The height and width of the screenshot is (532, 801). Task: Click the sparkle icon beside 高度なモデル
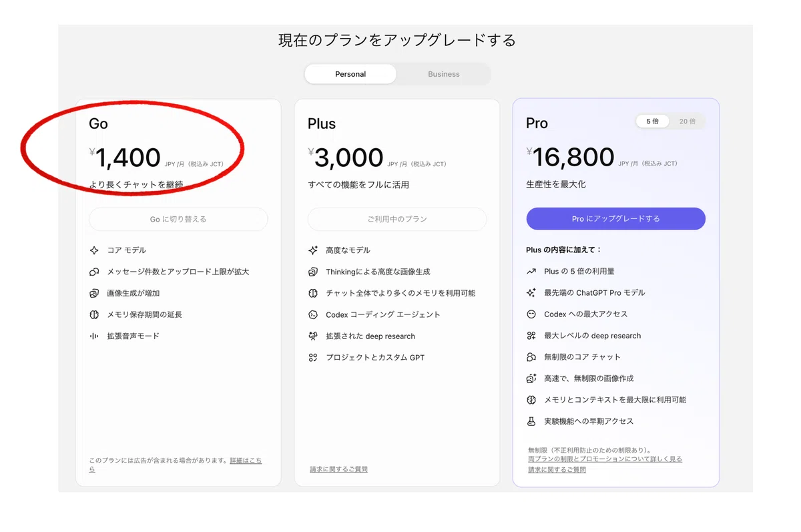[313, 250]
